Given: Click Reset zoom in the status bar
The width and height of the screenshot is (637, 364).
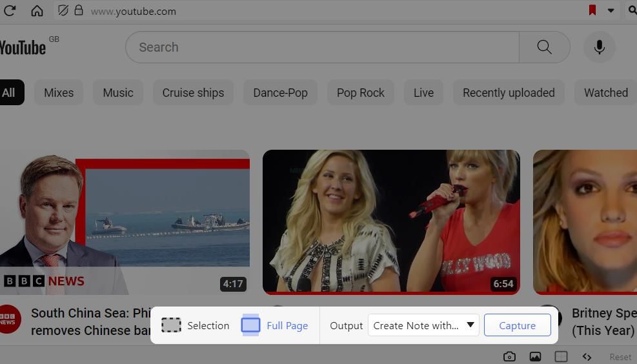Looking at the screenshot, I should pos(620,357).
